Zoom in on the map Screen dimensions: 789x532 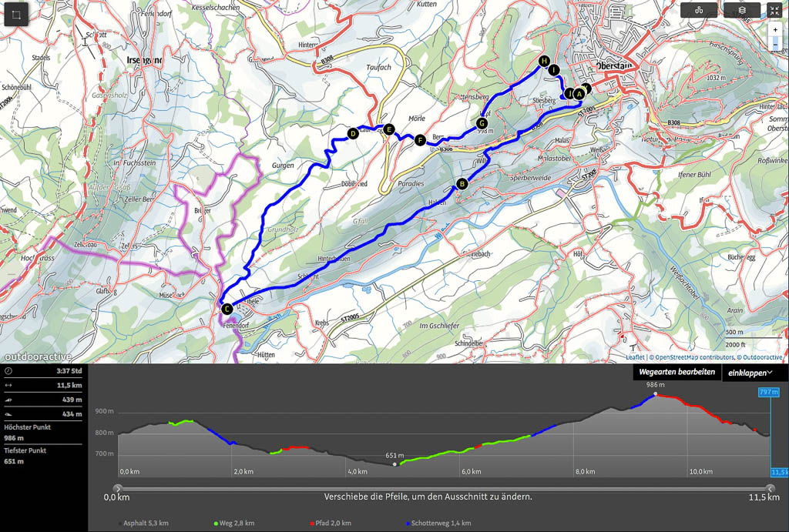pos(774,30)
